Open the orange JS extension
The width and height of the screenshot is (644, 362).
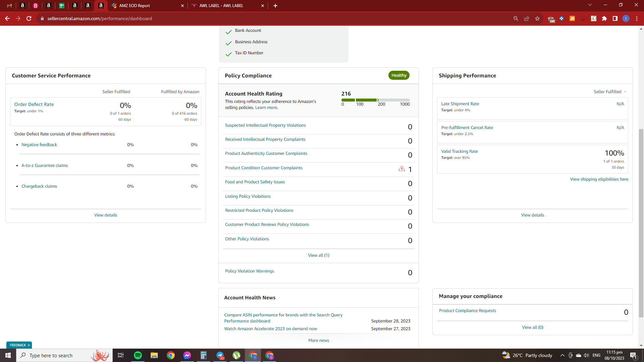[x=572, y=18]
